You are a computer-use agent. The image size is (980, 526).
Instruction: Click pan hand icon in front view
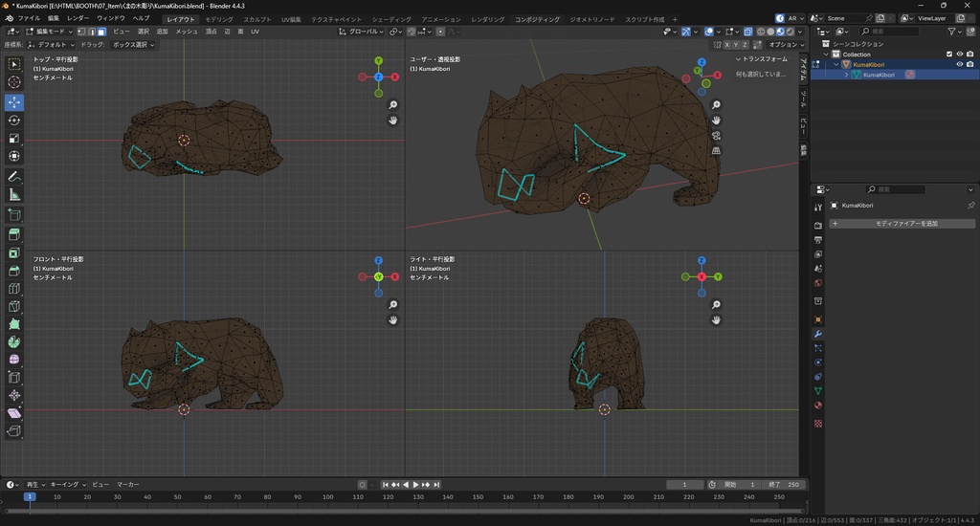point(393,320)
